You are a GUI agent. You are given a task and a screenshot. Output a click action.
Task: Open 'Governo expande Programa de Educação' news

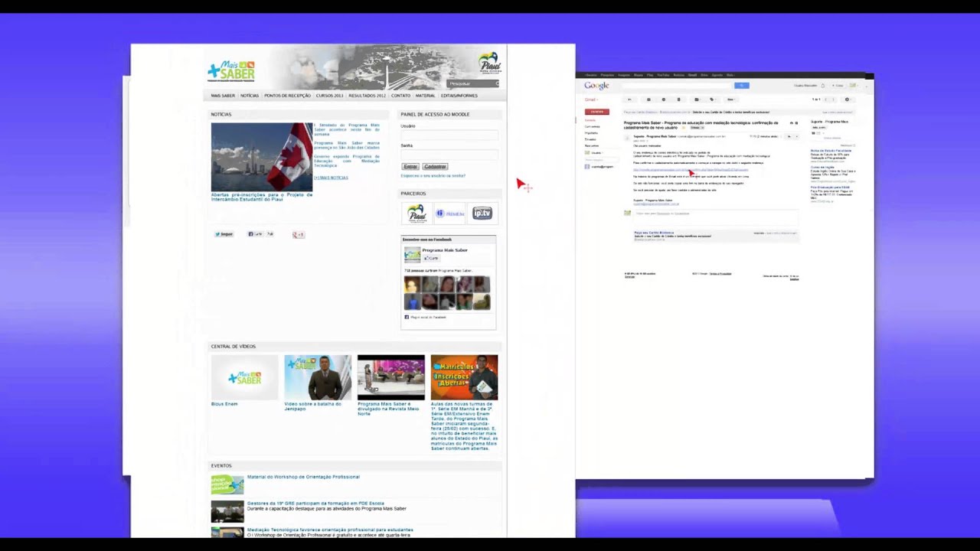pyautogui.click(x=346, y=161)
